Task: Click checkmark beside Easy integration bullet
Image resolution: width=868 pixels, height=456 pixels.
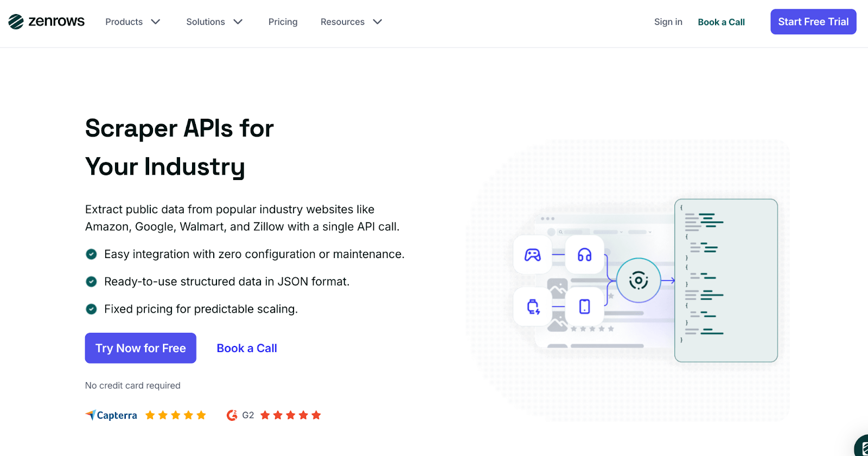Action: (x=92, y=254)
